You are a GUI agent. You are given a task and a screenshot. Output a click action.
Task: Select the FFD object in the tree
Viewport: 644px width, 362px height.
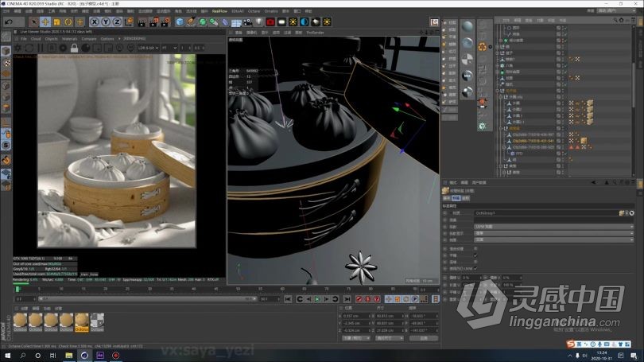click(519, 154)
